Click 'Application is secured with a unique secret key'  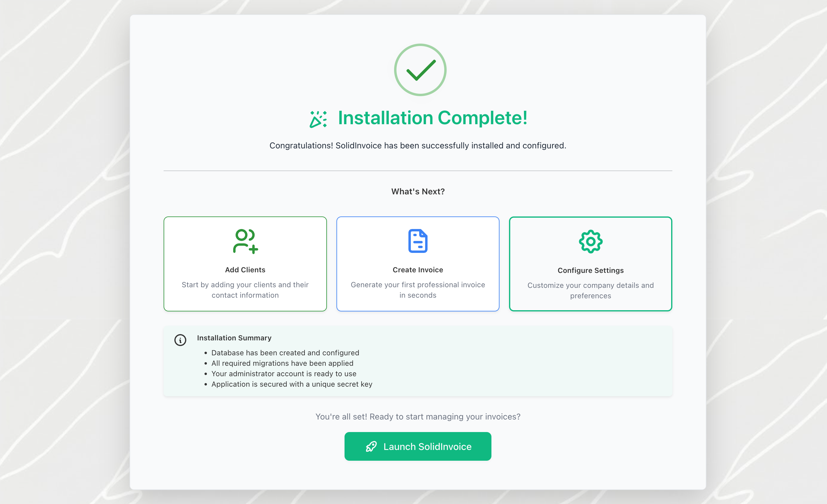click(292, 384)
